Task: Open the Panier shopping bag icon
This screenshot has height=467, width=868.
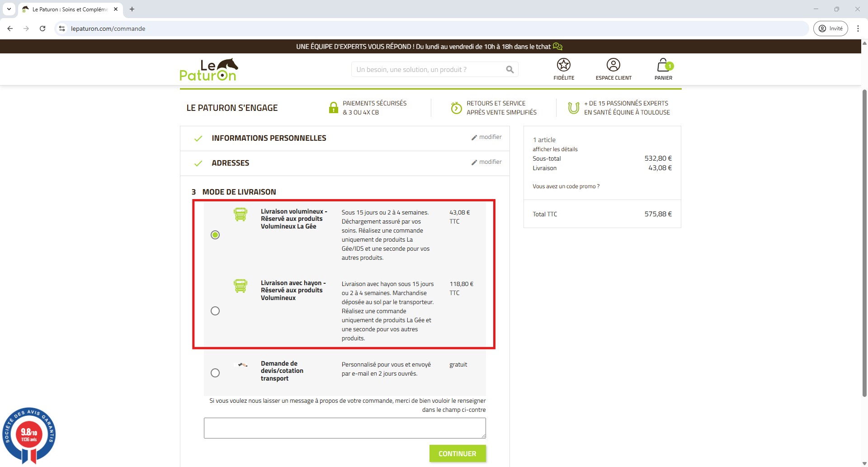Action: point(663,66)
